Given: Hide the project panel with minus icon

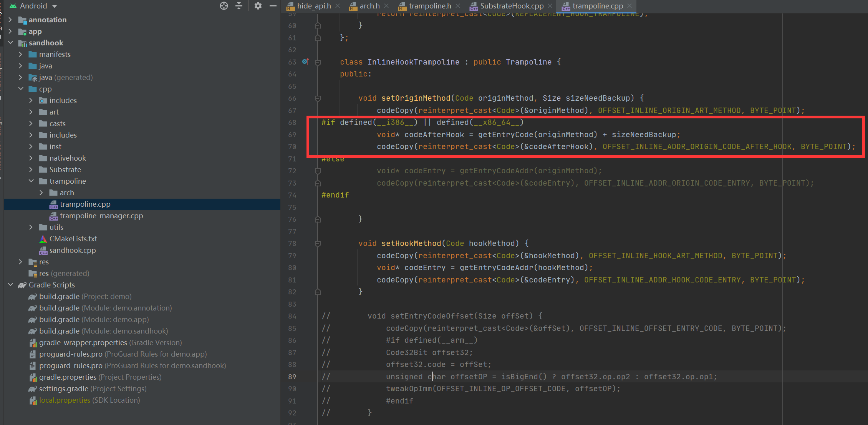Looking at the screenshot, I should (x=273, y=6).
